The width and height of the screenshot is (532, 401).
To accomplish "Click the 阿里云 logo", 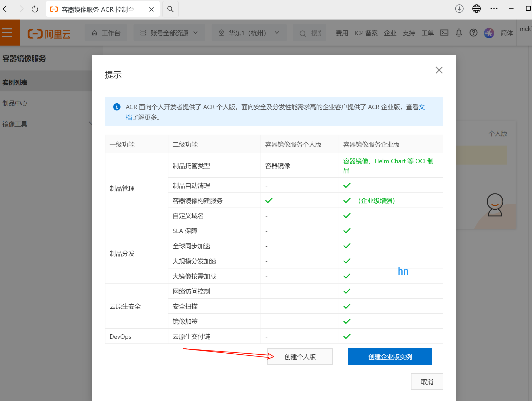I will [49, 33].
